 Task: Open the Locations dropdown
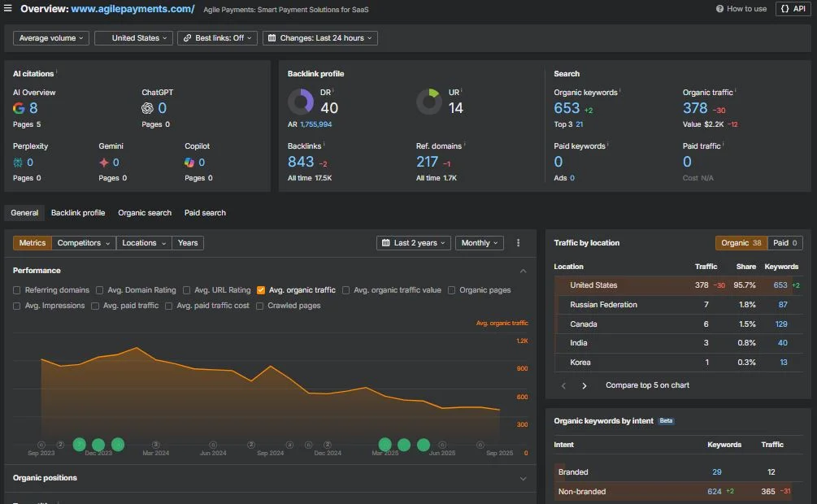[144, 243]
